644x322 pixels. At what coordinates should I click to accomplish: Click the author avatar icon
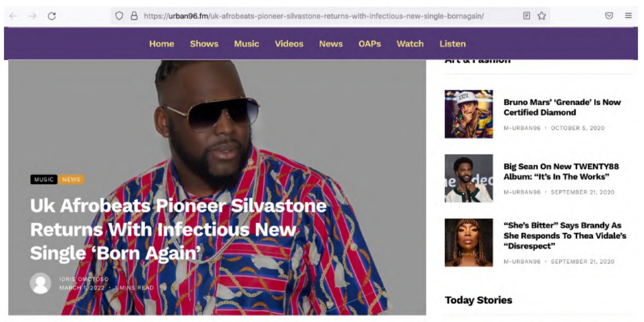click(x=40, y=283)
